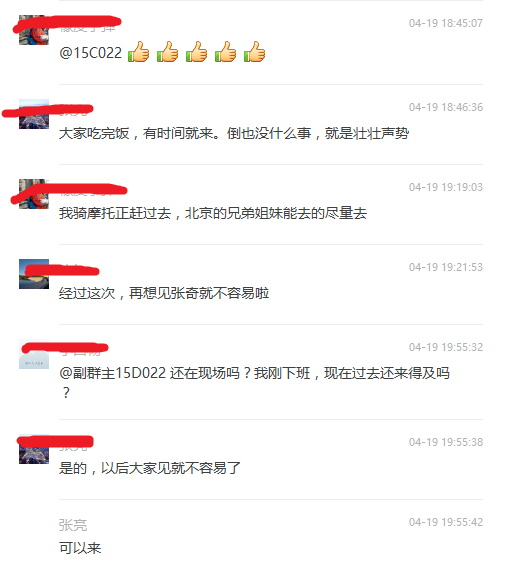
Task: Click timestamp 04-19 19:19:03
Action: (x=446, y=187)
